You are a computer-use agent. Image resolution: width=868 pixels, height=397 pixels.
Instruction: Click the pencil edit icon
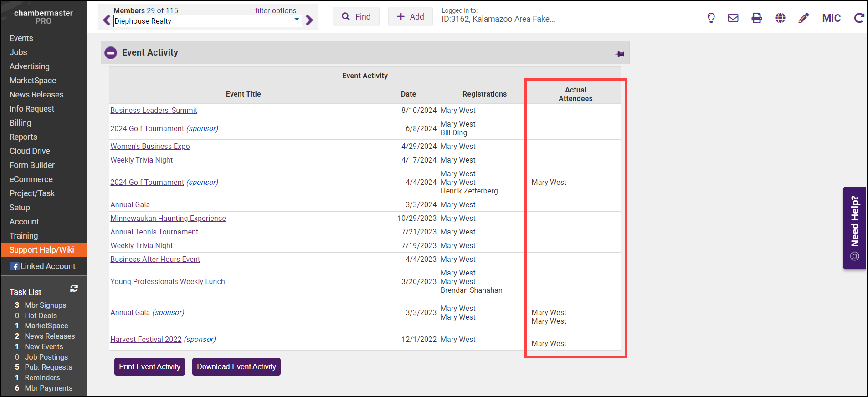(804, 18)
